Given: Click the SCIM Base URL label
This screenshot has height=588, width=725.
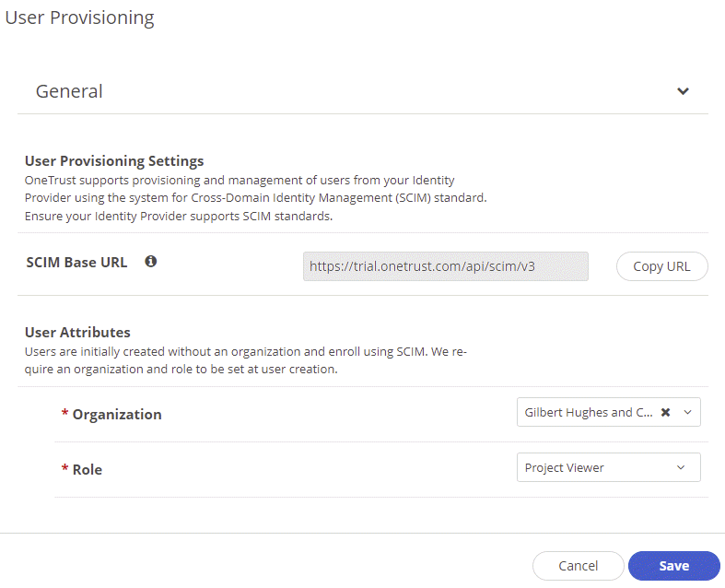Looking at the screenshot, I should [x=77, y=262].
